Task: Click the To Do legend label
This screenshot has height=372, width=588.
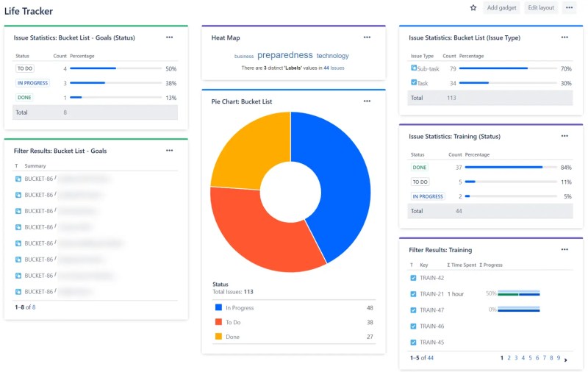Action: pos(233,322)
